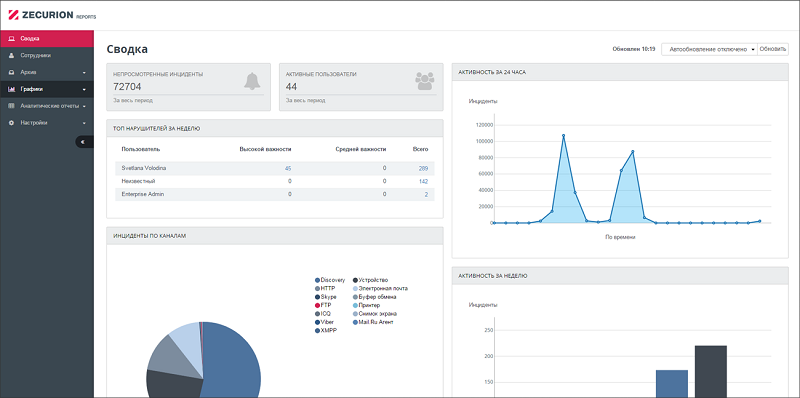Image resolution: width=800 pixels, height=398 pixels.
Task: Click the bell icon for unviewed incidents
Action: click(252, 81)
